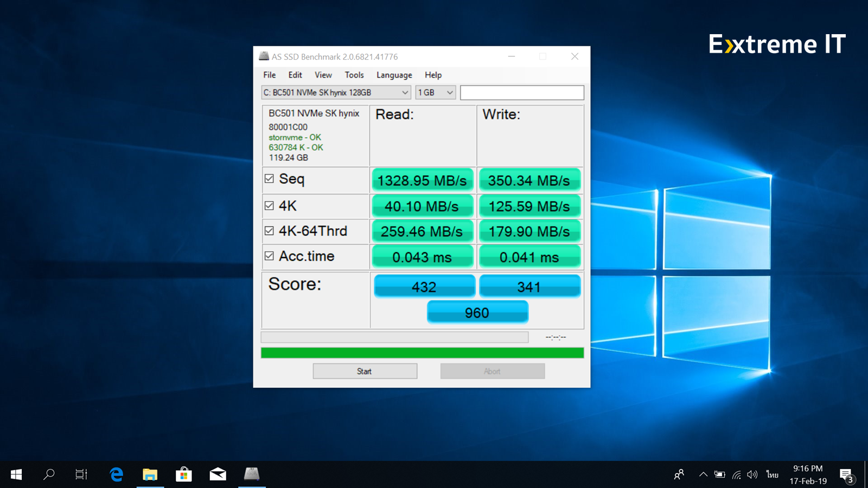Open Mail app from taskbar
Viewport: 868px width, 488px height.
(218, 474)
